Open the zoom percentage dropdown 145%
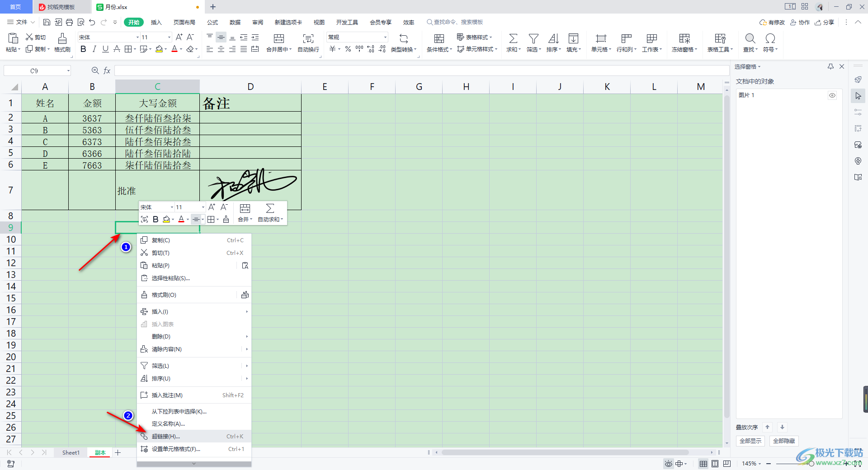 click(x=751, y=464)
